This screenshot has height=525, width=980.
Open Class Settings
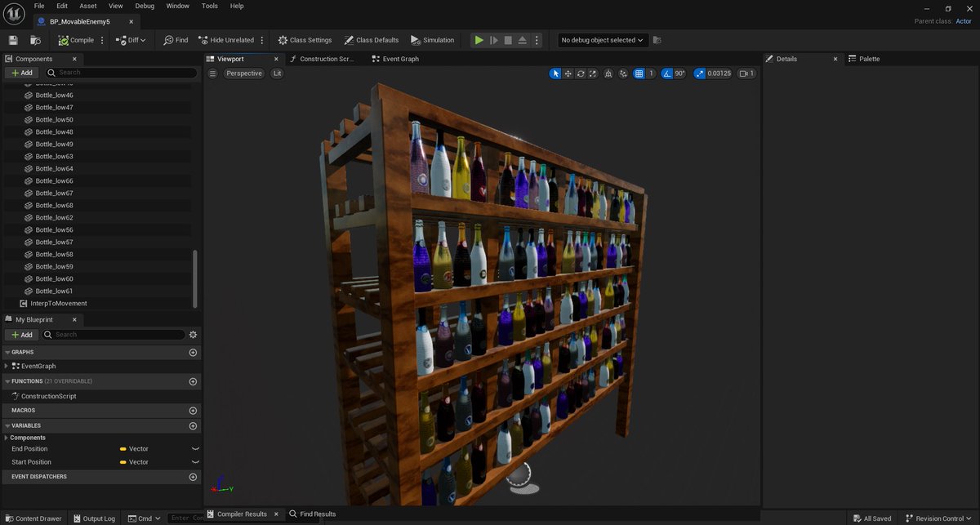point(305,40)
